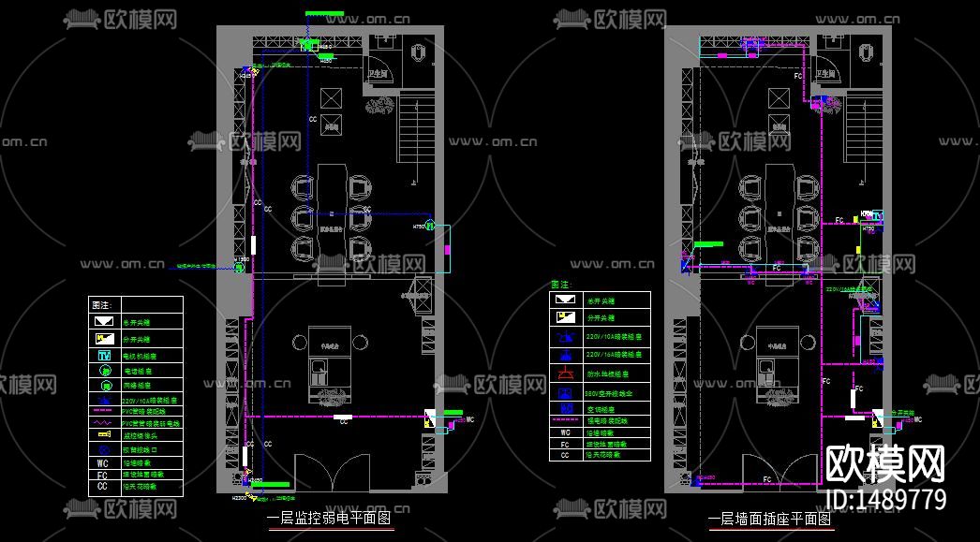Select the 380V air-switch junction box icon

[565, 392]
